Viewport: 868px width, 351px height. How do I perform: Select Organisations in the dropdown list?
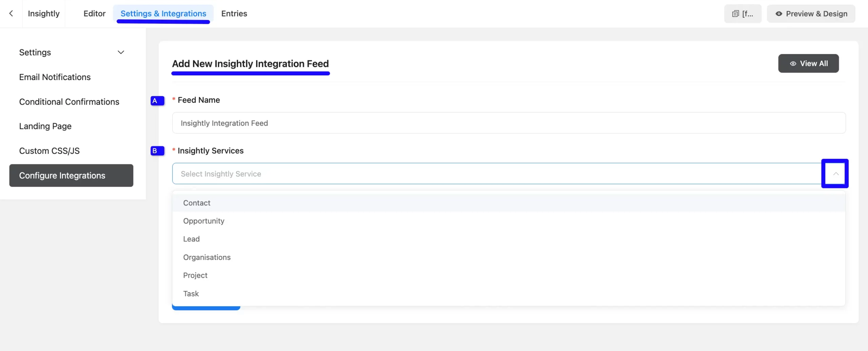(509, 257)
